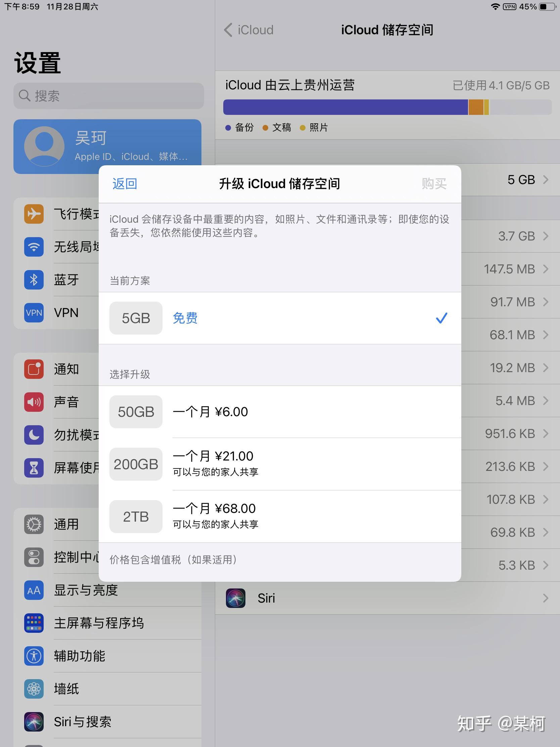
Task: Expand the 91.7 MB storage item
Action: (546, 302)
